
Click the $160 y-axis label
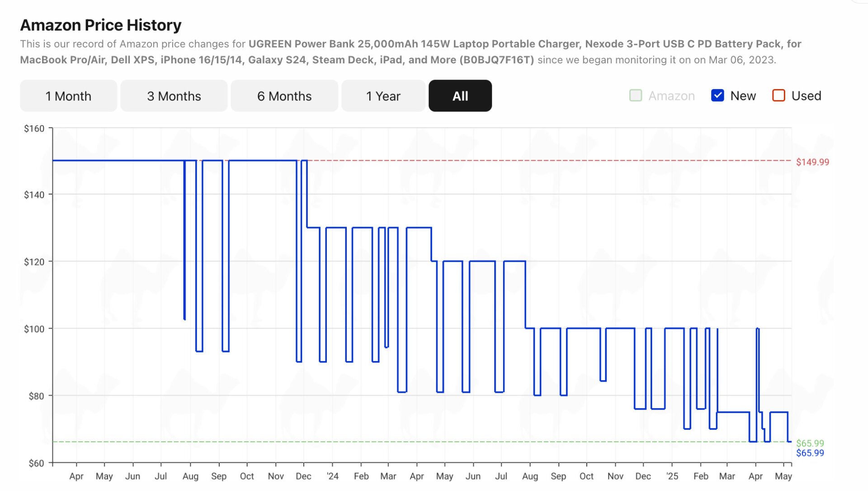coord(34,129)
